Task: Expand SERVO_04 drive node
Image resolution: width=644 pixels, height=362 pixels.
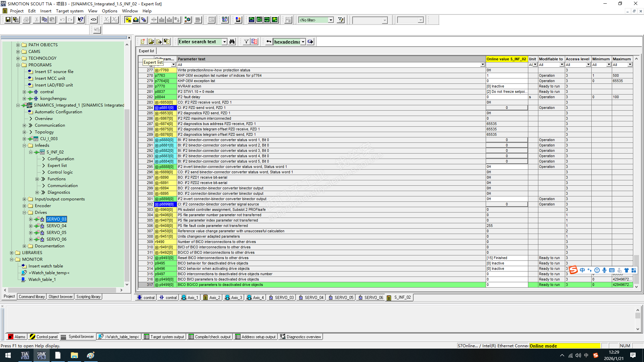Action: pyautogui.click(x=31, y=226)
